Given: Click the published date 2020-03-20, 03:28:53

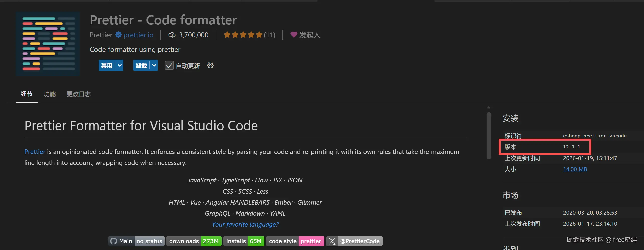Looking at the screenshot, I should [590, 213].
